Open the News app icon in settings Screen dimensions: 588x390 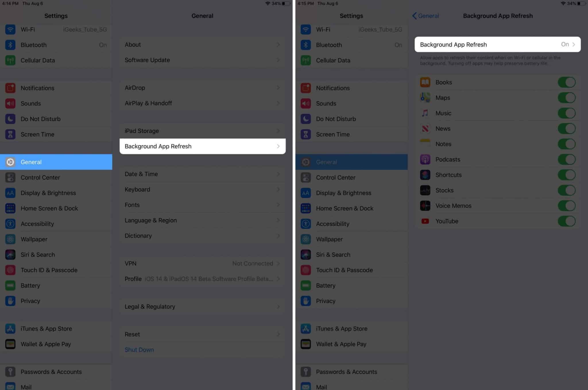coord(426,128)
